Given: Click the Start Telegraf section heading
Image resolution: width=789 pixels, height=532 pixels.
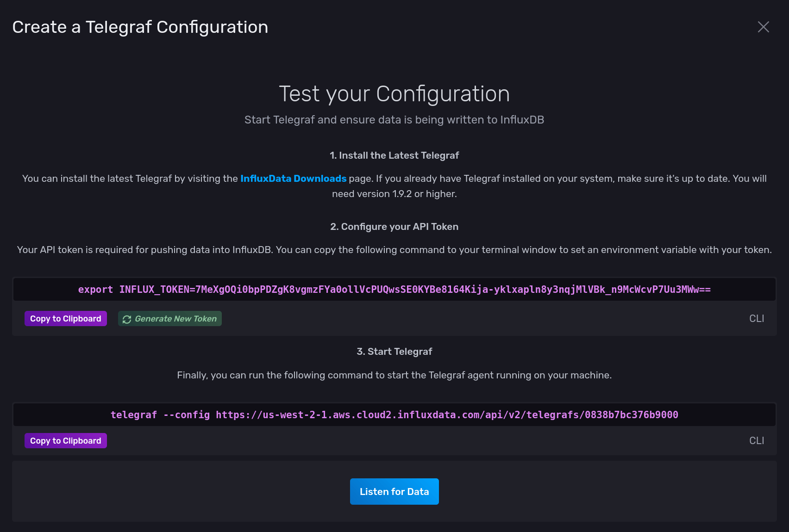Looking at the screenshot, I should coord(394,351).
